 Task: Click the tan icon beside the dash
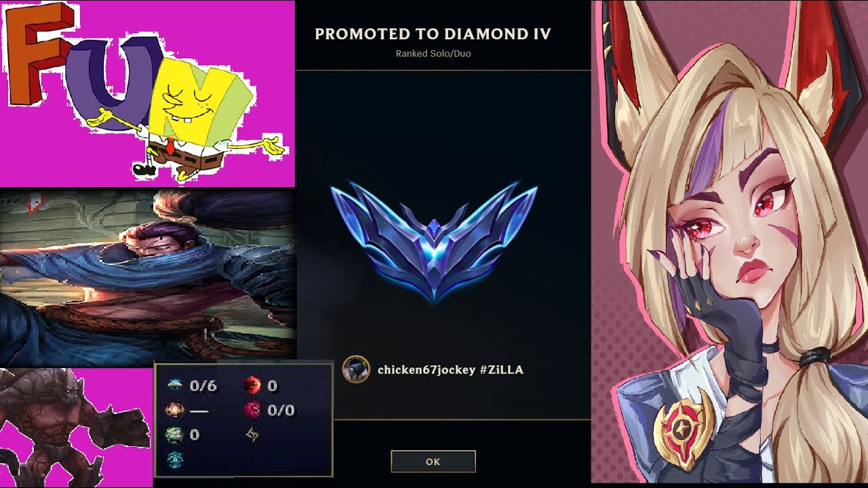click(175, 410)
